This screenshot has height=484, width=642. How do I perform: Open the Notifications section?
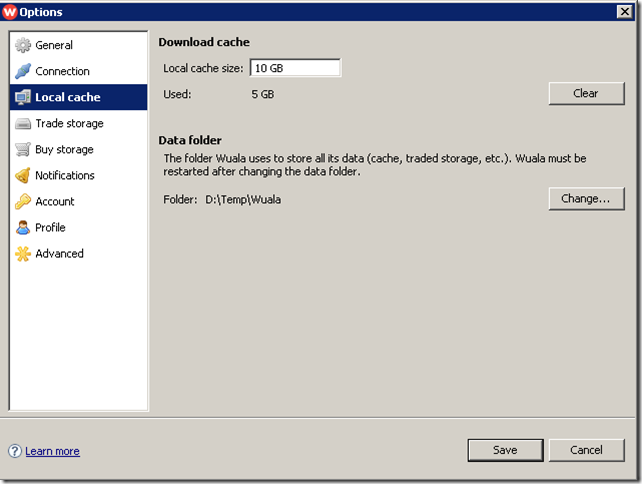click(78, 175)
